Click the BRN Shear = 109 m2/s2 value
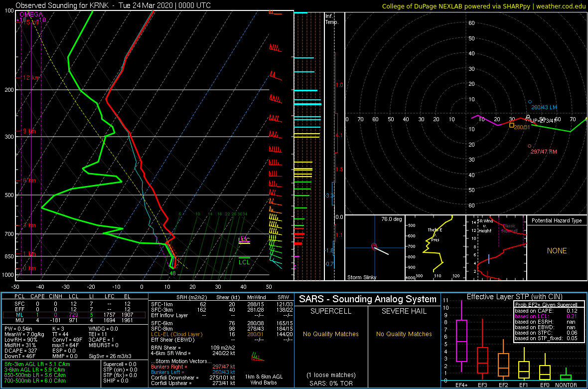Image resolution: width=588 pixels, height=389 pixels. [x=193, y=347]
